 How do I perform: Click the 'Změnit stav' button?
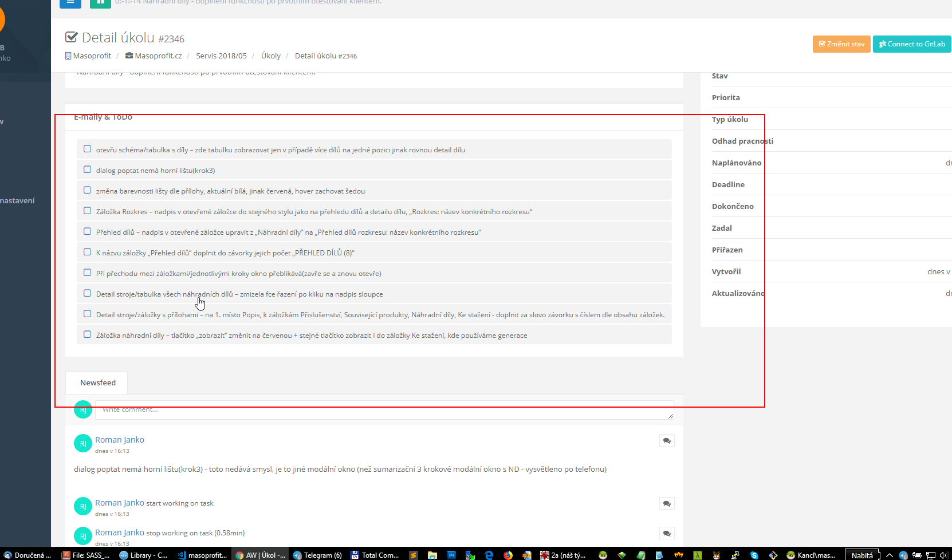pos(841,44)
